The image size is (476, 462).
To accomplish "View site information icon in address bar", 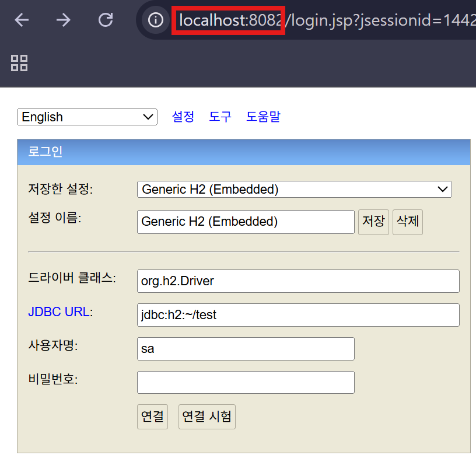I will tap(156, 20).
